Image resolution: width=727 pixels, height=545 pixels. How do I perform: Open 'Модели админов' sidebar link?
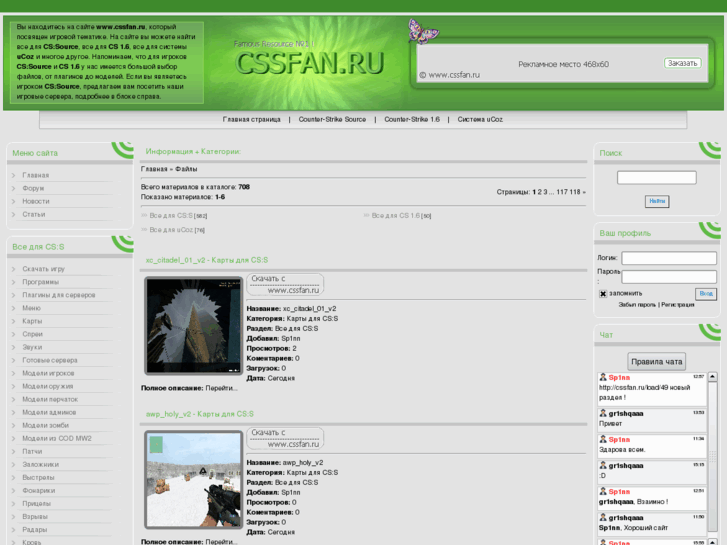[49, 412]
